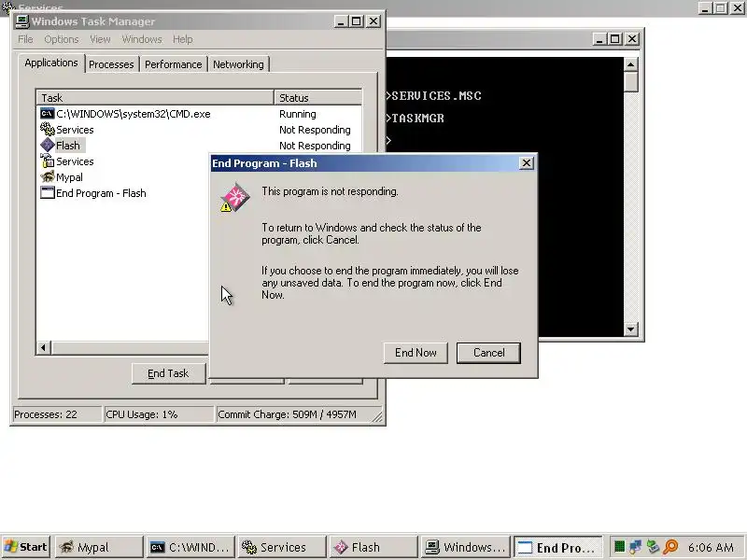Click the 'Running' status text

(x=298, y=114)
